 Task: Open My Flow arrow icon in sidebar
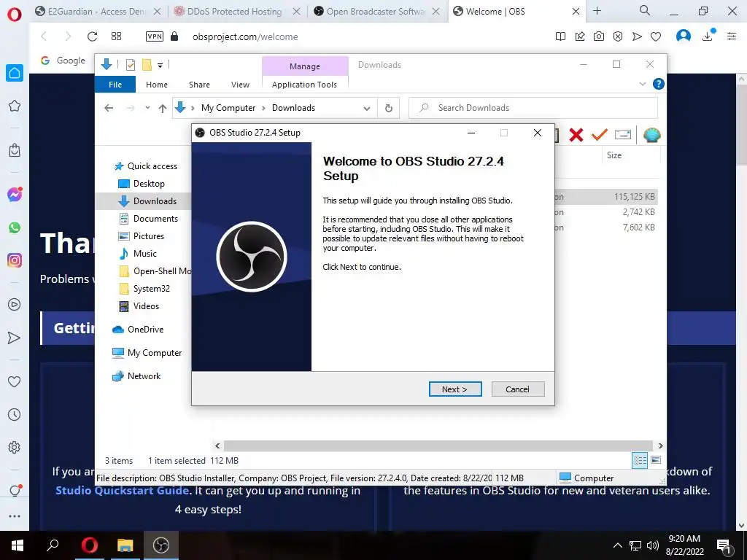point(15,338)
